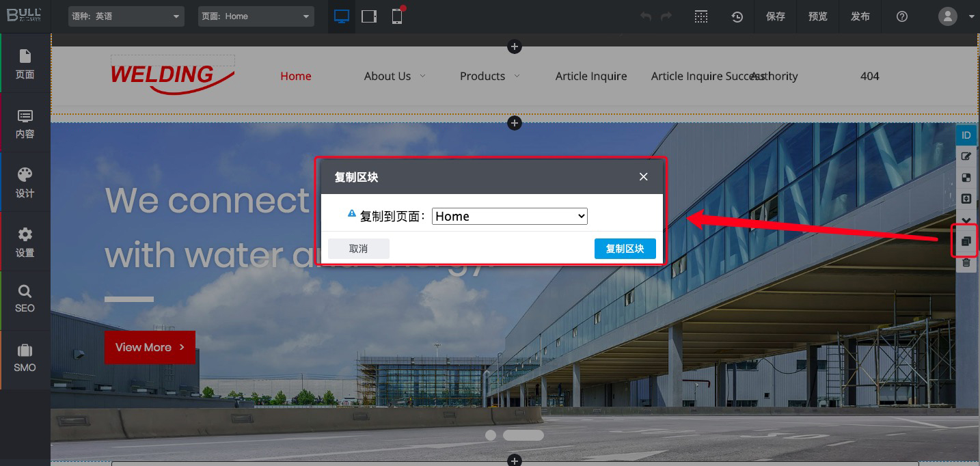Click the trash delete block icon
Screen dimensions: 980x466
click(966, 262)
